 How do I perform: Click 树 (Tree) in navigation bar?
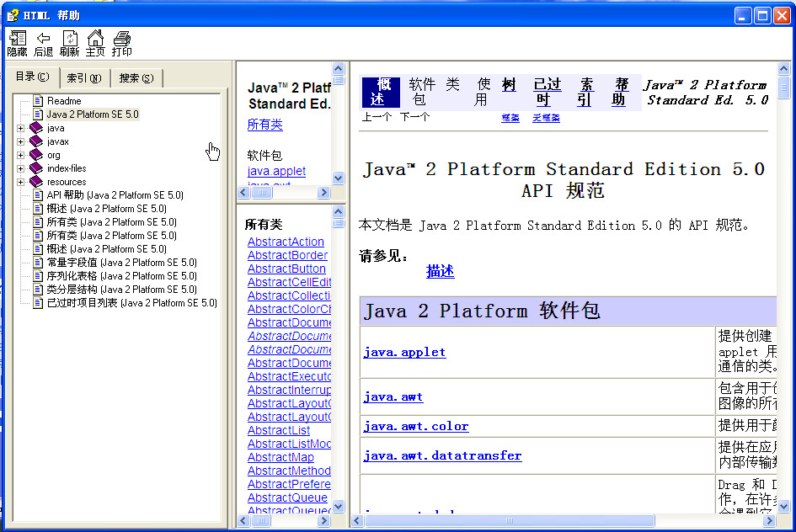pyautogui.click(x=509, y=84)
